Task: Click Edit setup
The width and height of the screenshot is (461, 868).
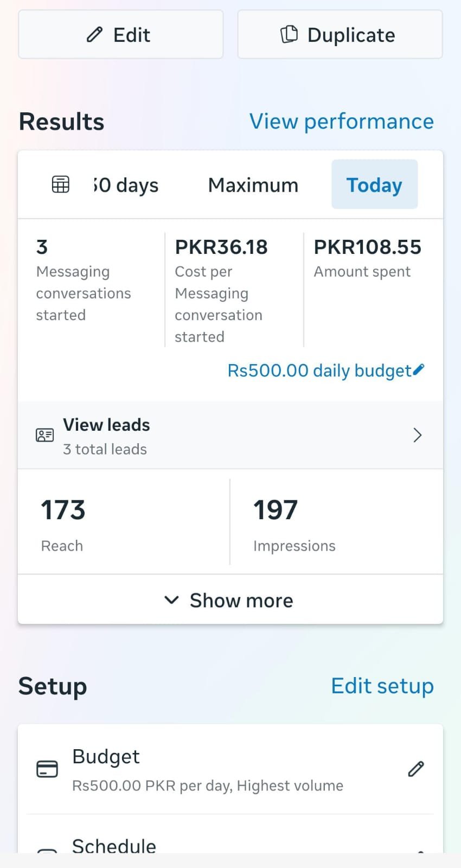Action: pos(382,685)
